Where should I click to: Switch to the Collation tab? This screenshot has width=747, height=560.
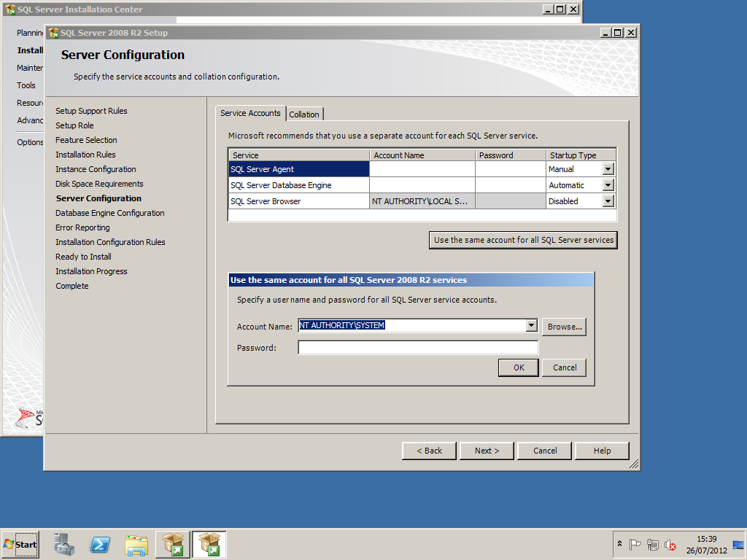tap(304, 114)
